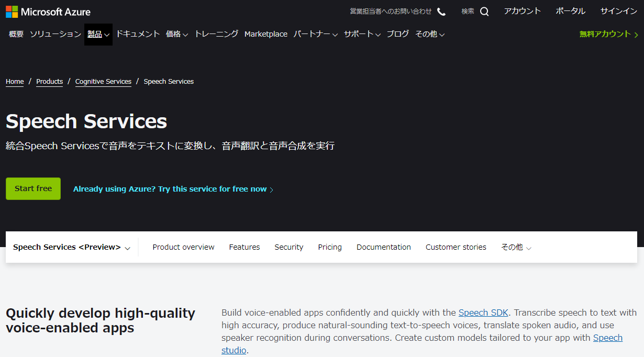The image size is (644, 357).
Task: Expand Speech Services <Preview> dropdown
Action: [x=72, y=247]
